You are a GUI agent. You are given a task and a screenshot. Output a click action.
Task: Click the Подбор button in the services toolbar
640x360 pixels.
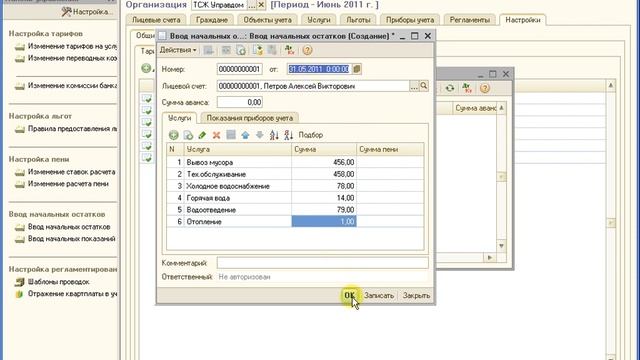[x=311, y=135]
